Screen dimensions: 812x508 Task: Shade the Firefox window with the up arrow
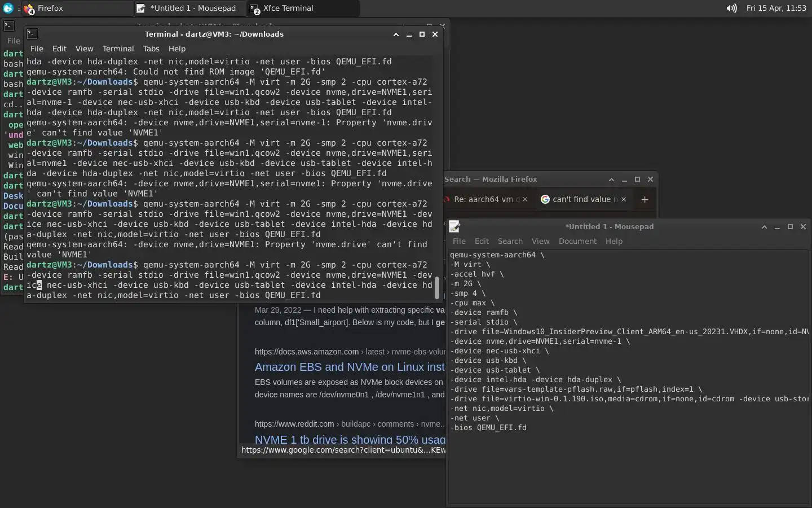point(611,179)
